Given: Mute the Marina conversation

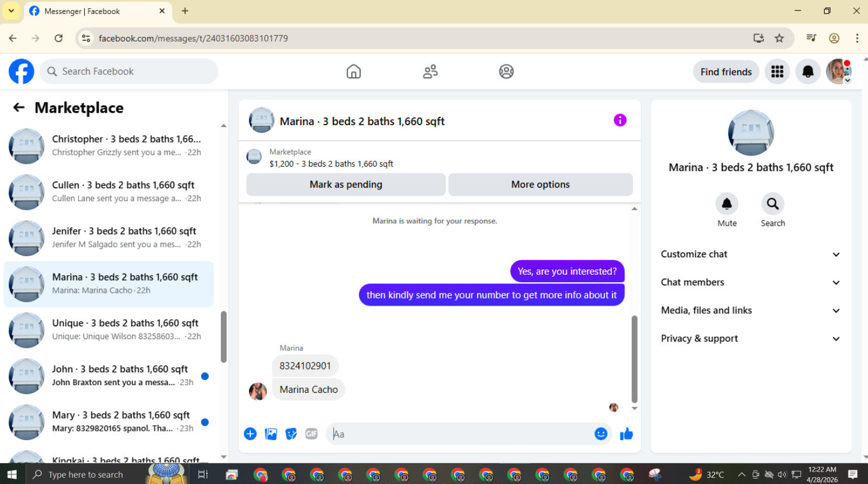Looking at the screenshot, I should (727, 204).
